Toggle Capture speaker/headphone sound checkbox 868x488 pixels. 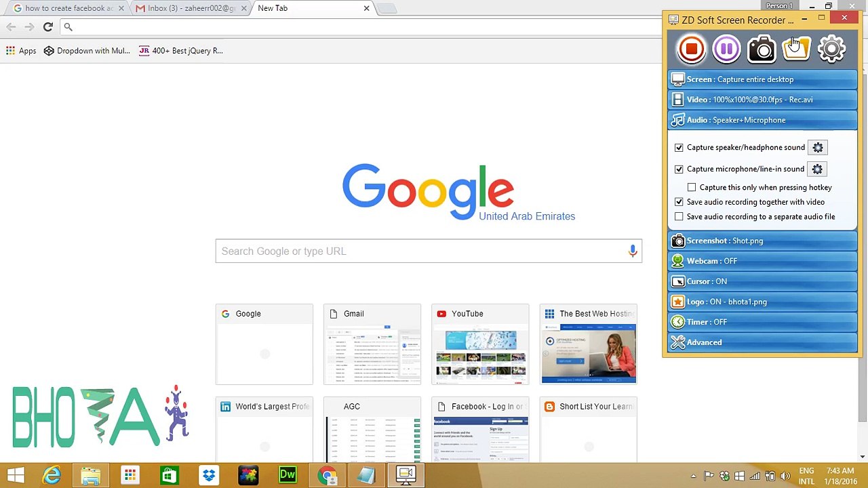point(679,148)
